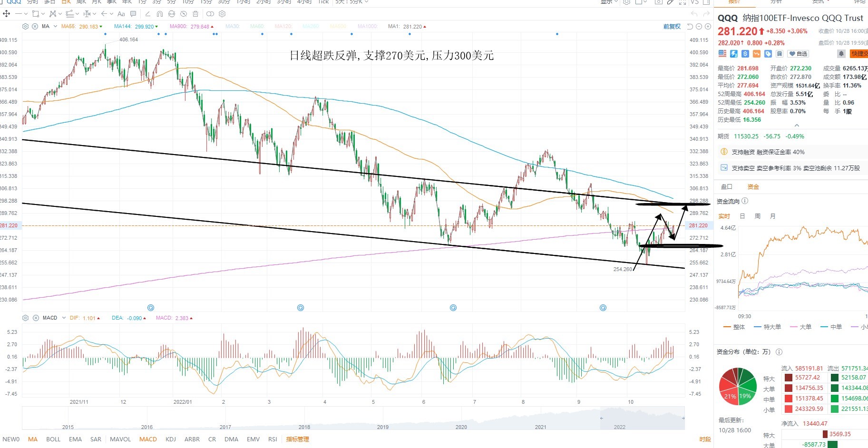Grab the left handle of the timeline navigator
The image size is (868, 448).
pos(602,419)
